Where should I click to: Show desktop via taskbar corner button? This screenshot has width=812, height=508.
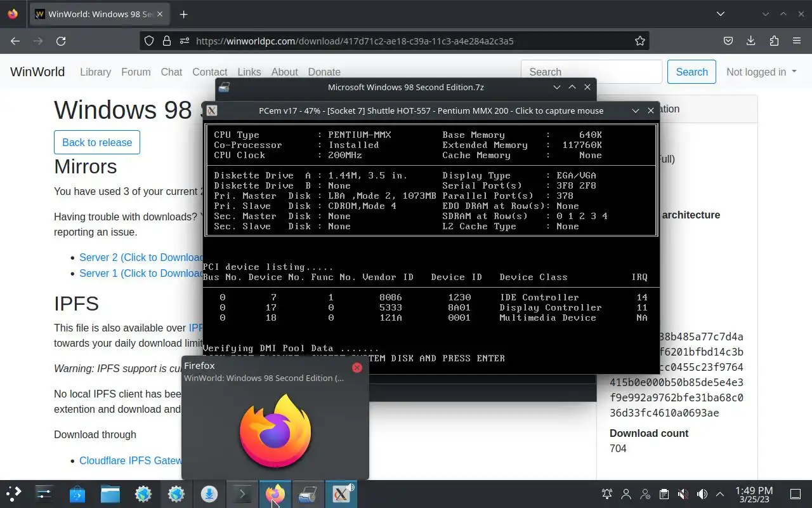pyautogui.click(x=795, y=494)
